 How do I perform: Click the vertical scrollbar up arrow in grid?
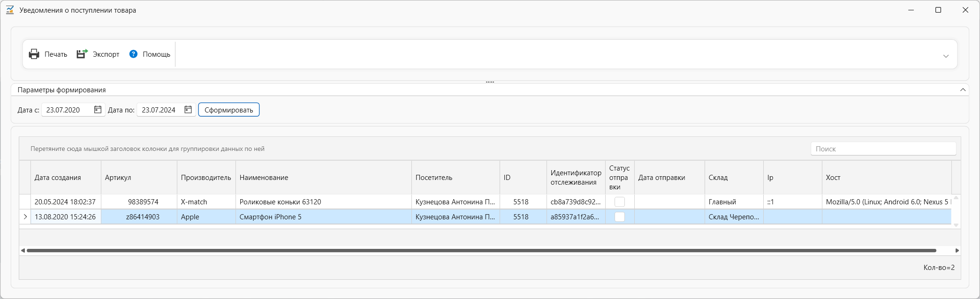click(956, 198)
